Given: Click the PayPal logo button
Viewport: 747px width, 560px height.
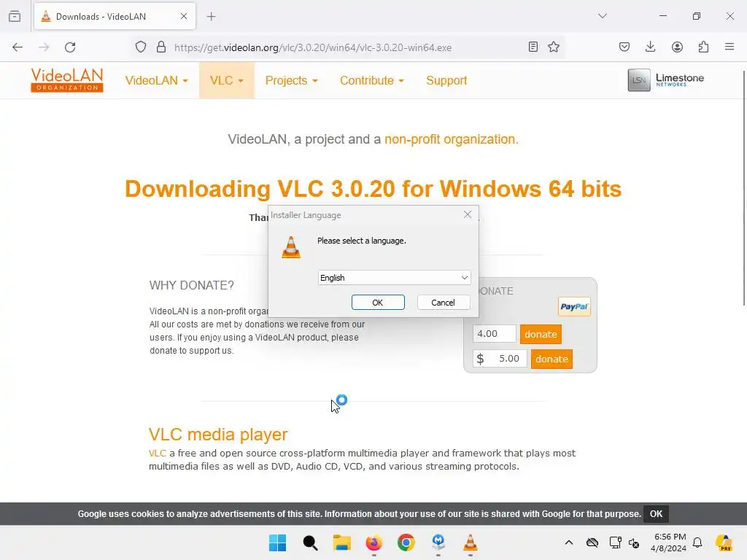Looking at the screenshot, I should click(574, 307).
